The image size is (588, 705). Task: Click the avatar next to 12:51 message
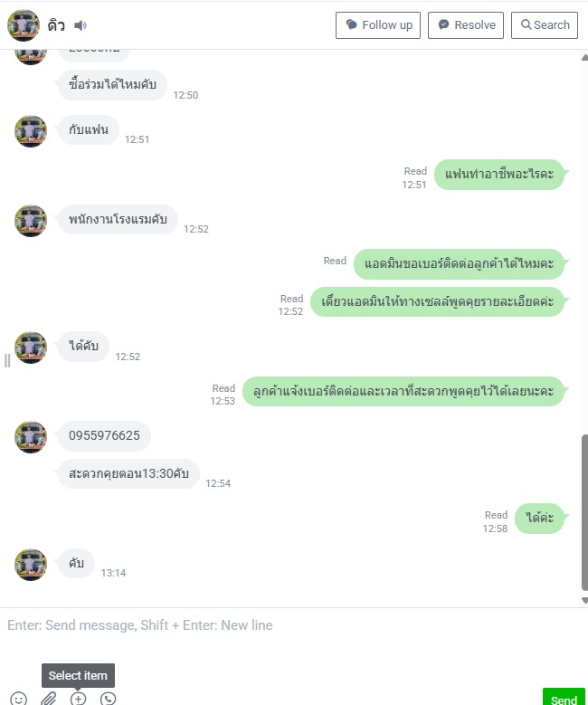coord(31,131)
